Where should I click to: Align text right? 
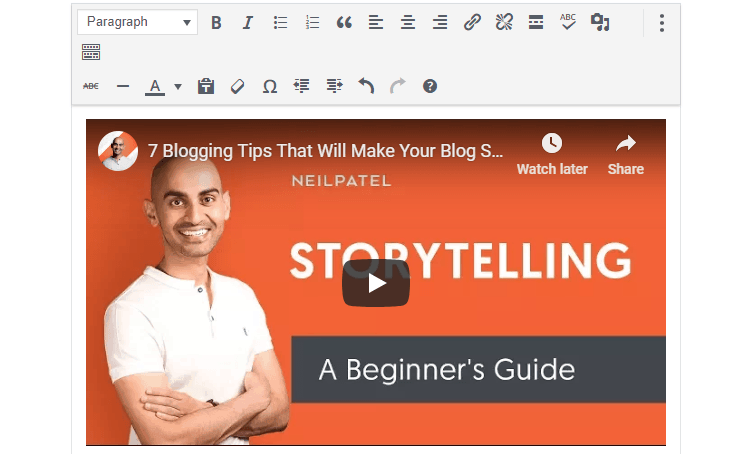tap(440, 22)
